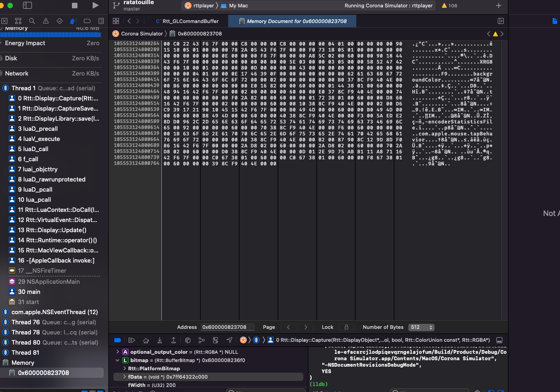The height and width of the screenshot is (392, 560).
Task: Click Simulate Location arrow icon
Action: coord(230,340)
